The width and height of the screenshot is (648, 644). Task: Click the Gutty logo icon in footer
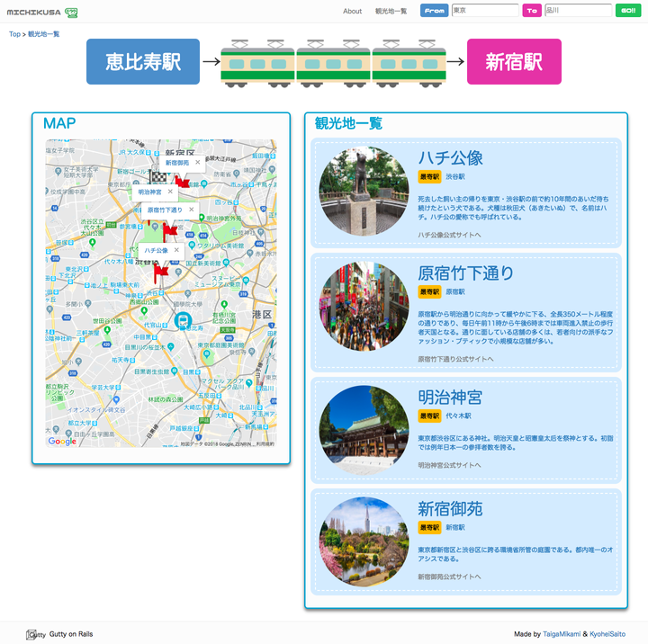coord(35,634)
